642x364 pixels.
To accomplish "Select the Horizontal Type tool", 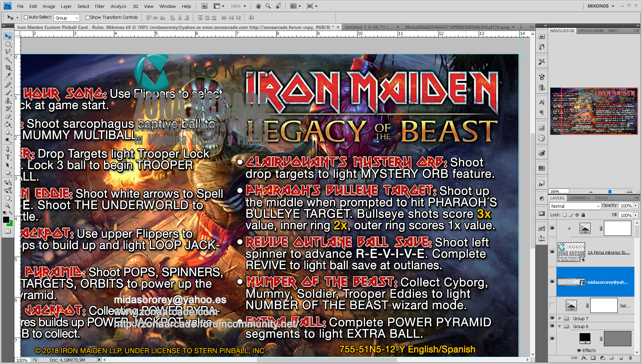I will pos(8,157).
